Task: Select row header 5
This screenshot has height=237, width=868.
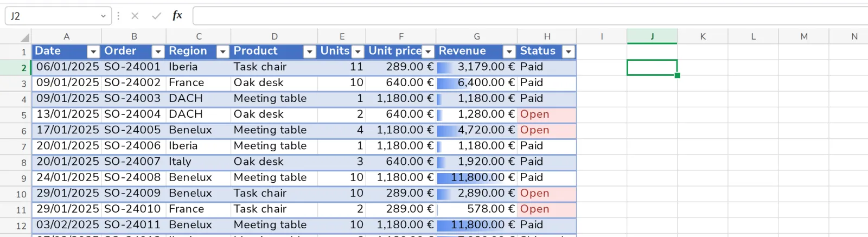Action: [x=16, y=115]
